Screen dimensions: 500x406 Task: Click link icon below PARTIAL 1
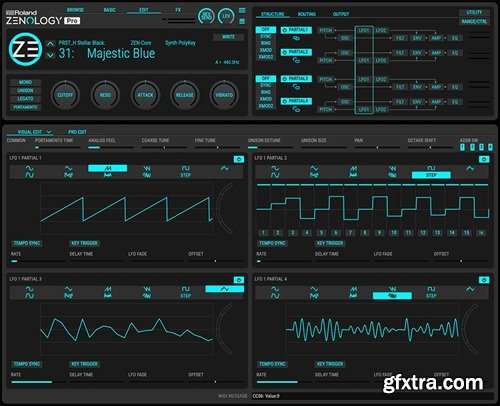point(296,38)
